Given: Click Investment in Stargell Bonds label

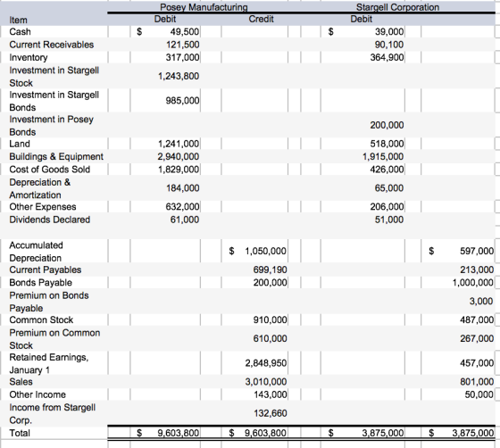Looking at the screenshot, I should 54,101.
